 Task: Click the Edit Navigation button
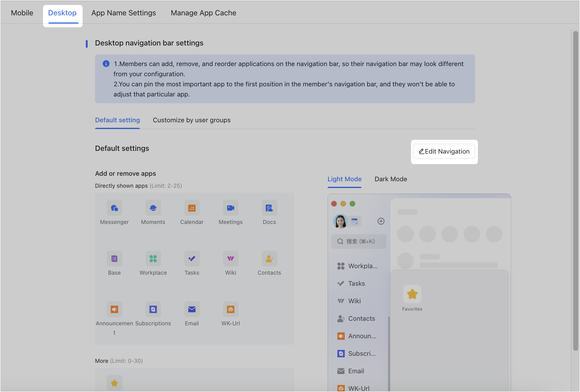pyautogui.click(x=444, y=151)
